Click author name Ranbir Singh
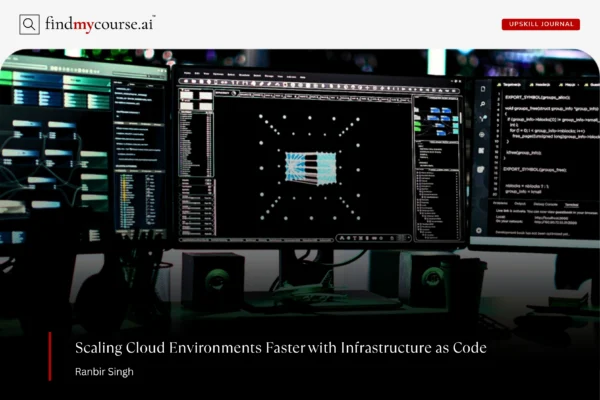This screenshot has width=600, height=400. pos(104,372)
